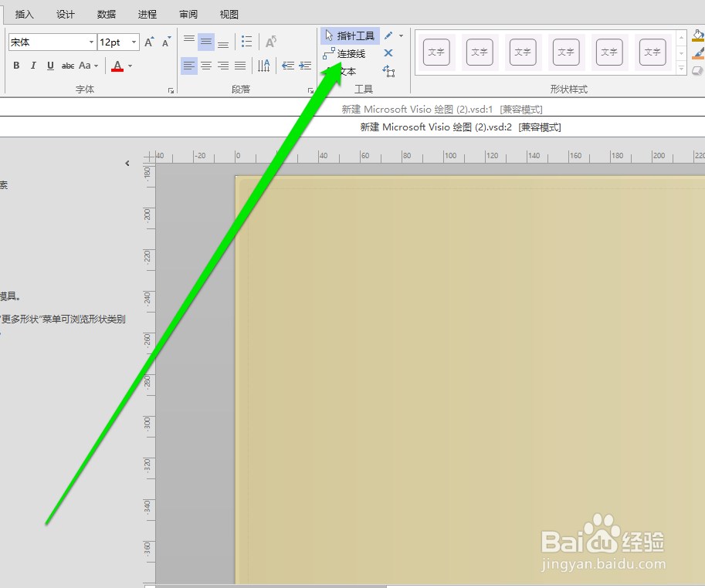Apply the last visible shape style thumbnail
This screenshot has width=705, height=588.
(652, 52)
